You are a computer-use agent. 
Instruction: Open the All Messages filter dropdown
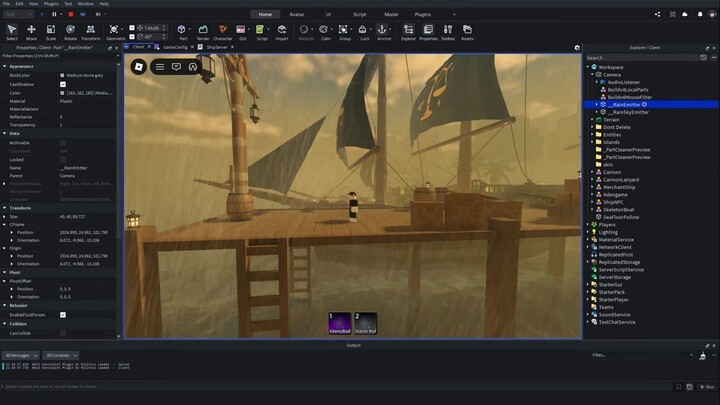click(x=21, y=355)
